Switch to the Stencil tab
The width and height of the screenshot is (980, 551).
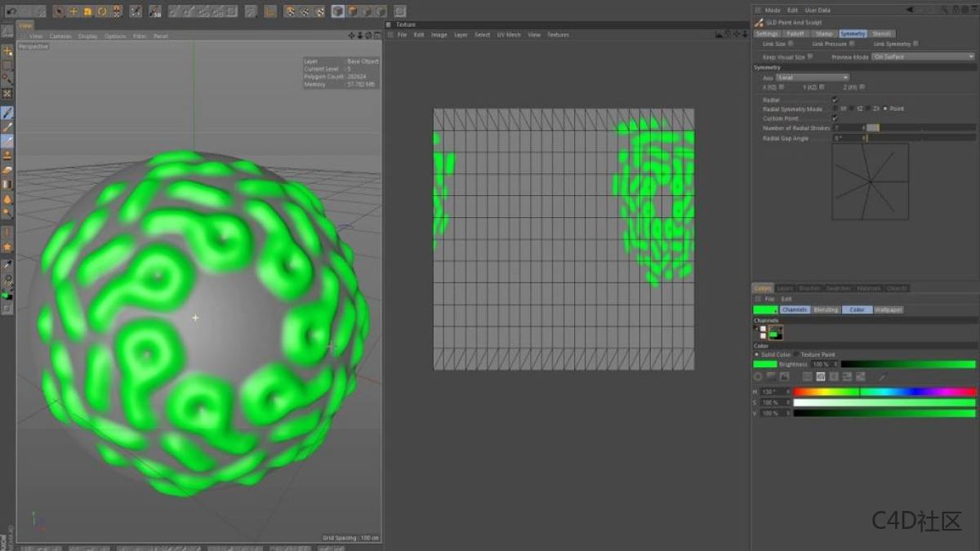click(881, 33)
